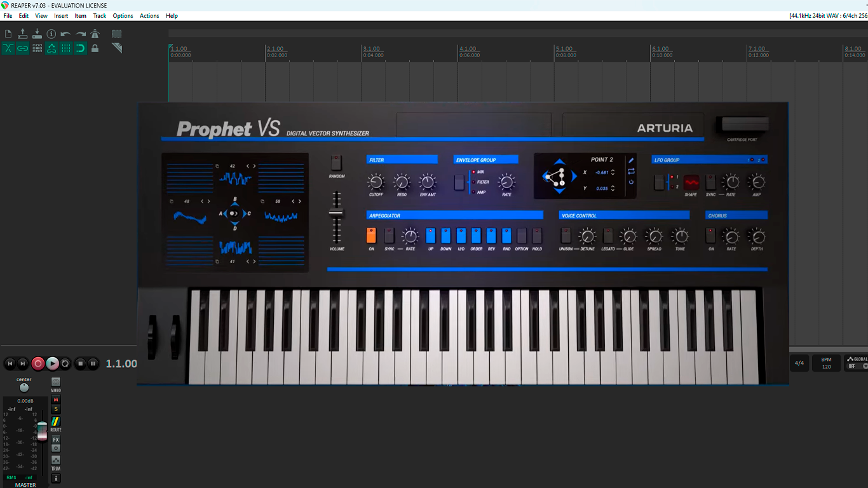The width and height of the screenshot is (868, 488).
Task: Select next waveform for oscillator B (42)
Action: point(254,166)
